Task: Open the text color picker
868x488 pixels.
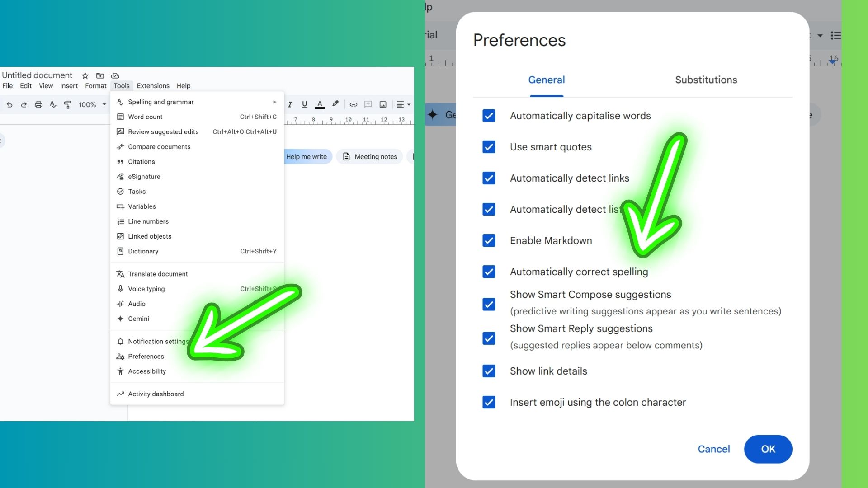Action: [320, 104]
